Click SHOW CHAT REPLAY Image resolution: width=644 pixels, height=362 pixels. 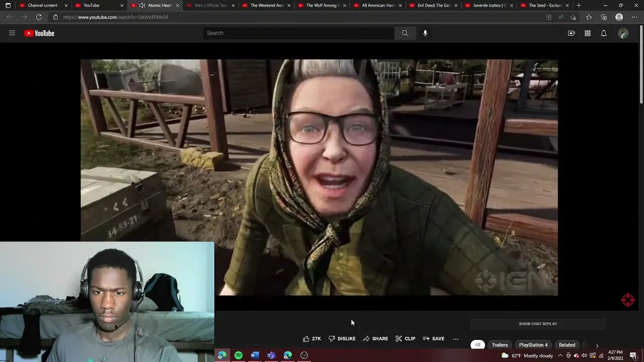pyautogui.click(x=538, y=324)
